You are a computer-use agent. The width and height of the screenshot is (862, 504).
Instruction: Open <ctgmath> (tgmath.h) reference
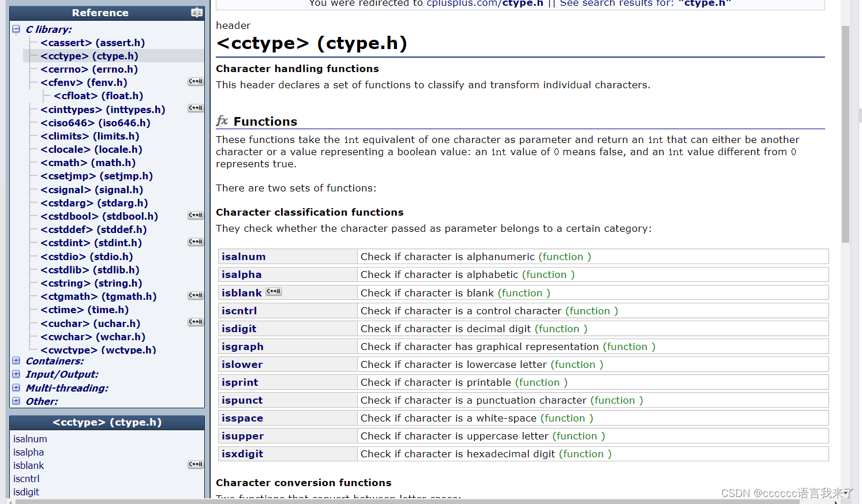click(x=99, y=296)
